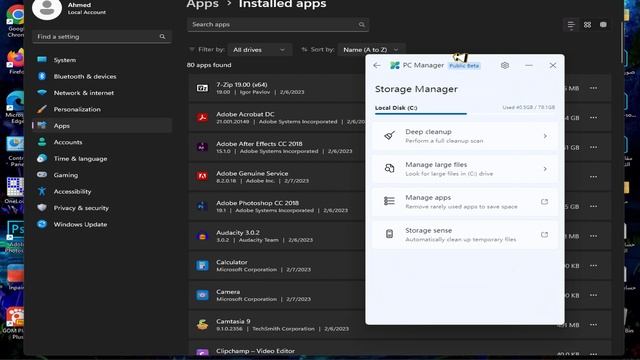Image resolution: width=640 pixels, height=360 pixels.
Task: Close the PC Manager window
Action: coord(553,65)
